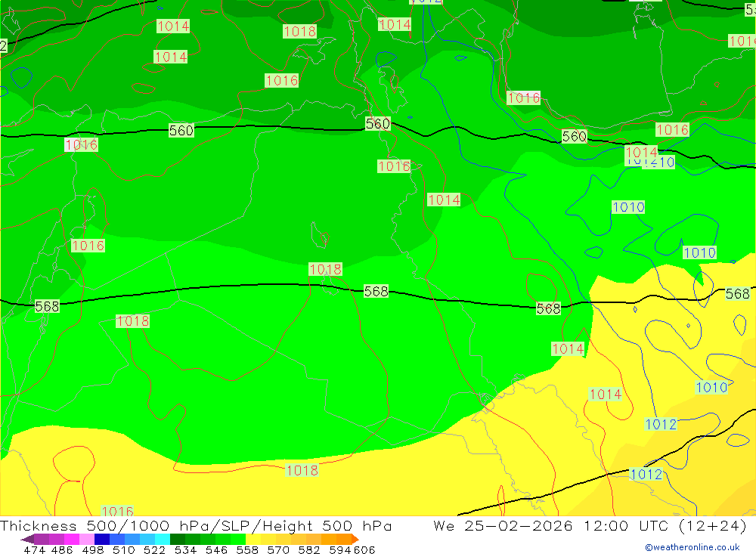Viewport: 756px width, 554px height.
Task: Click legend value 594
Action: [x=340, y=550]
